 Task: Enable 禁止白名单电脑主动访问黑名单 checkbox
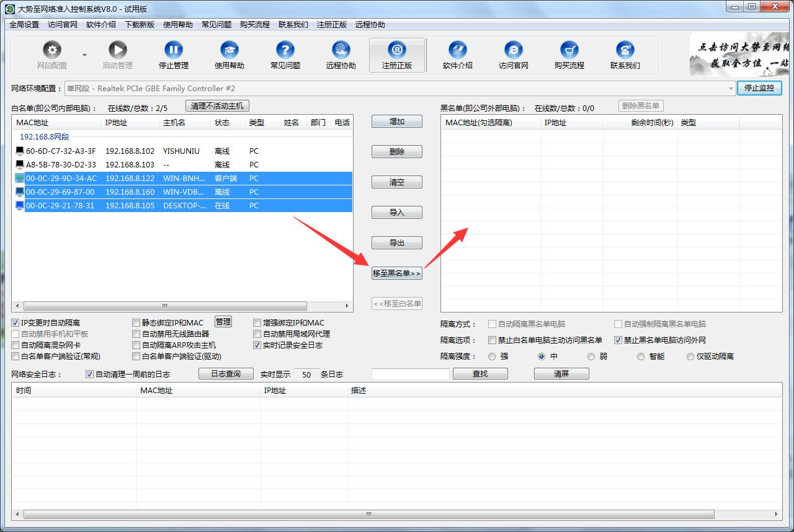pyautogui.click(x=493, y=340)
